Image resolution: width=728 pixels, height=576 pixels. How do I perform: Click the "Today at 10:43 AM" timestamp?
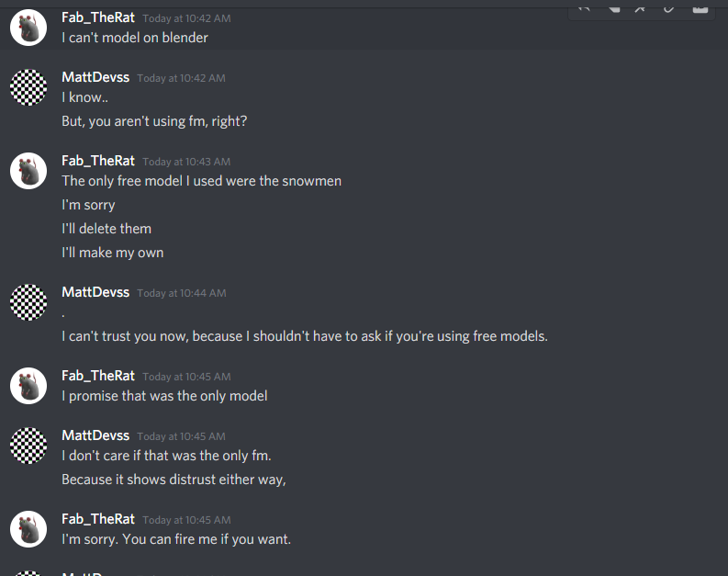pyautogui.click(x=186, y=162)
